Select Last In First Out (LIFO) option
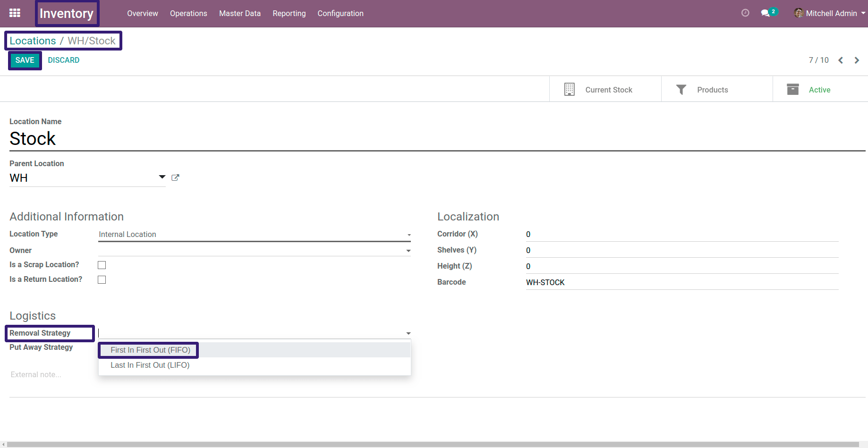The height and width of the screenshot is (448, 868). [x=255, y=365]
